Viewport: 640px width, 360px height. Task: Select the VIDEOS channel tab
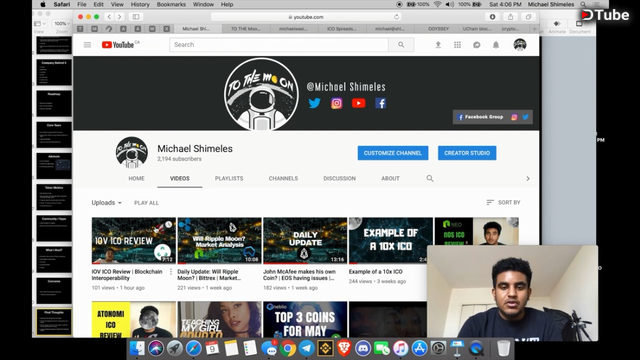(x=180, y=178)
